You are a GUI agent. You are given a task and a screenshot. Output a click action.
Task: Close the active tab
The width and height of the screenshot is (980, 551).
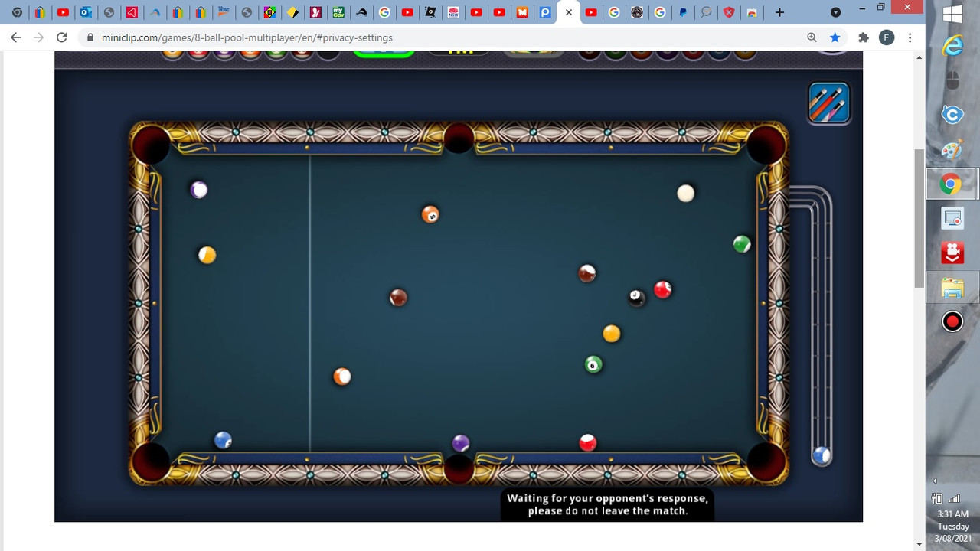click(568, 12)
